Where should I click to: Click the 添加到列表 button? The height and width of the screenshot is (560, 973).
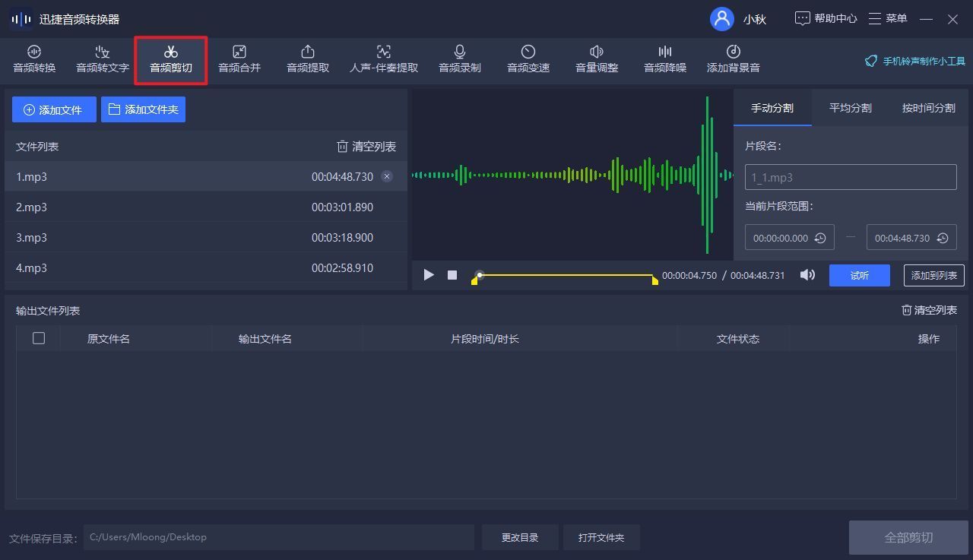point(934,275)
